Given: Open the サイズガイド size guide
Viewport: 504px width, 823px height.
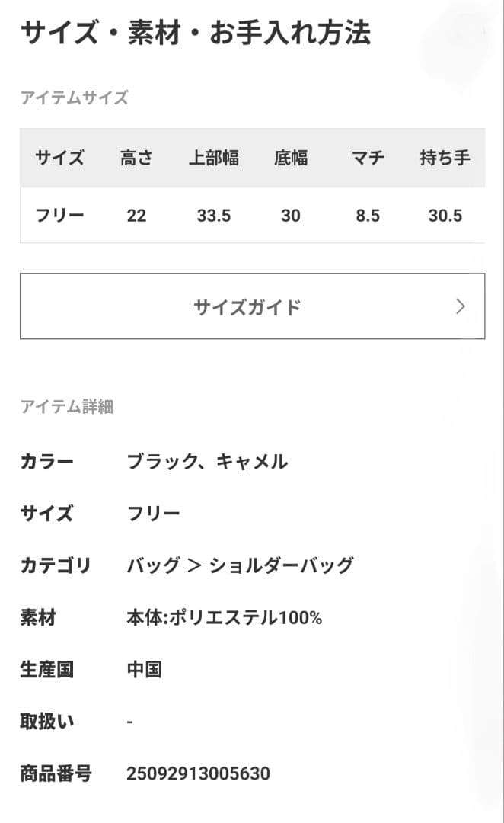Looking at the screenshot, I should tap(251, 306).
